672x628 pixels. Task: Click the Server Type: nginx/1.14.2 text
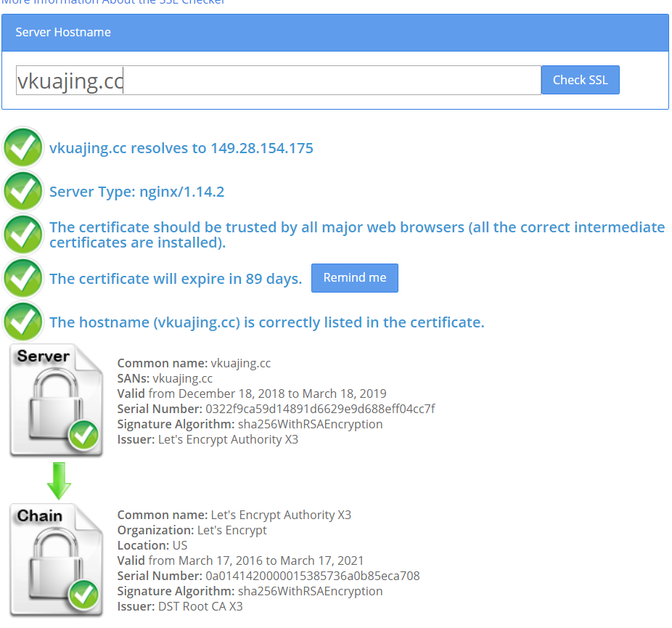click(136, 192)
